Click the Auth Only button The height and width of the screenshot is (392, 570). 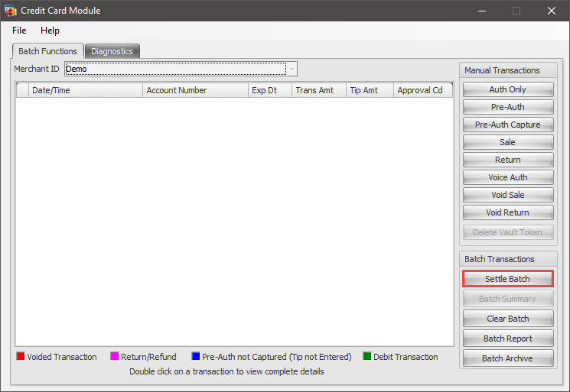coord(508,89)
